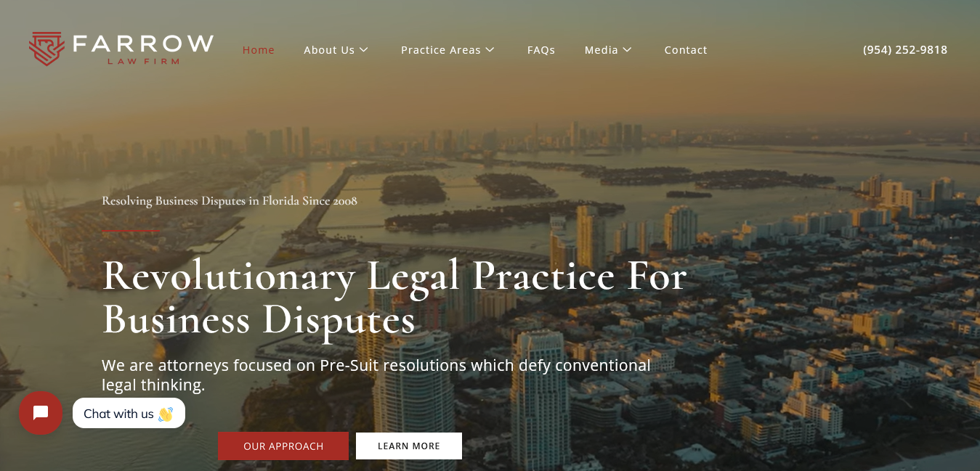This screenshot has height=471, width=980.
Task: Open the red chat bubble icon
Action: pyautogui.click(x=41, y=413)
